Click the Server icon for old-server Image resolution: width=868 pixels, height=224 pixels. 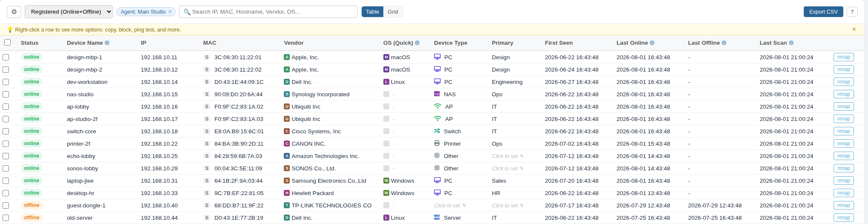437,217
